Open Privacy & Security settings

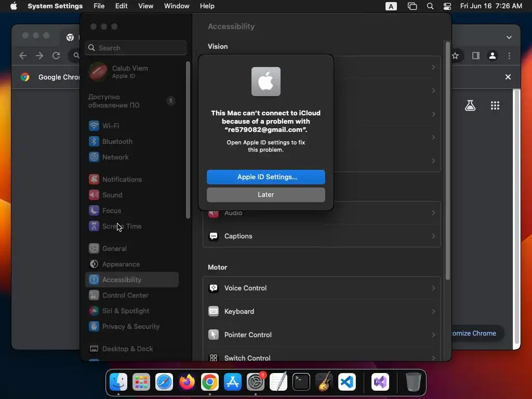pyautogui.click(x=131, y=327)
